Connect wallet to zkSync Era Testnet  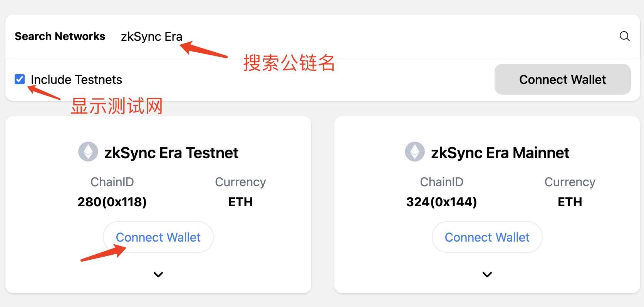(158, 237)
